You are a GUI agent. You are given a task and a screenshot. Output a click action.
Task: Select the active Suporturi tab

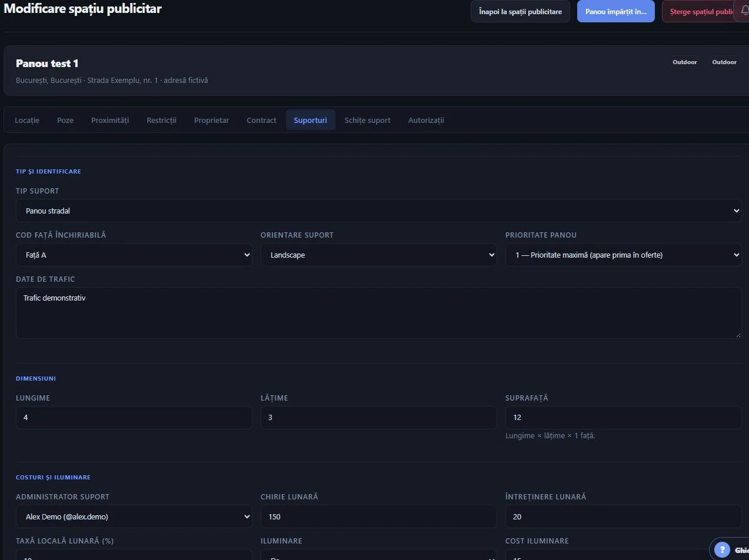tap(311, 120)
